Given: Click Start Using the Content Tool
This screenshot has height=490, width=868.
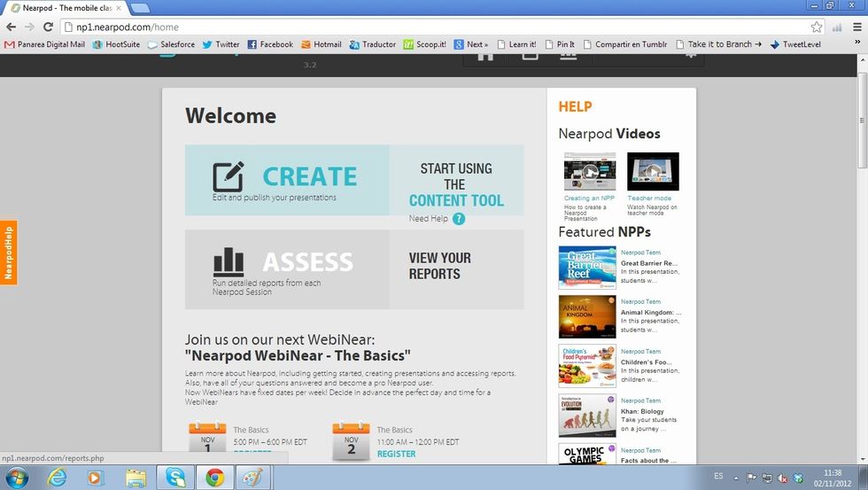Looking at the screenshot, I should click(456, 184).
